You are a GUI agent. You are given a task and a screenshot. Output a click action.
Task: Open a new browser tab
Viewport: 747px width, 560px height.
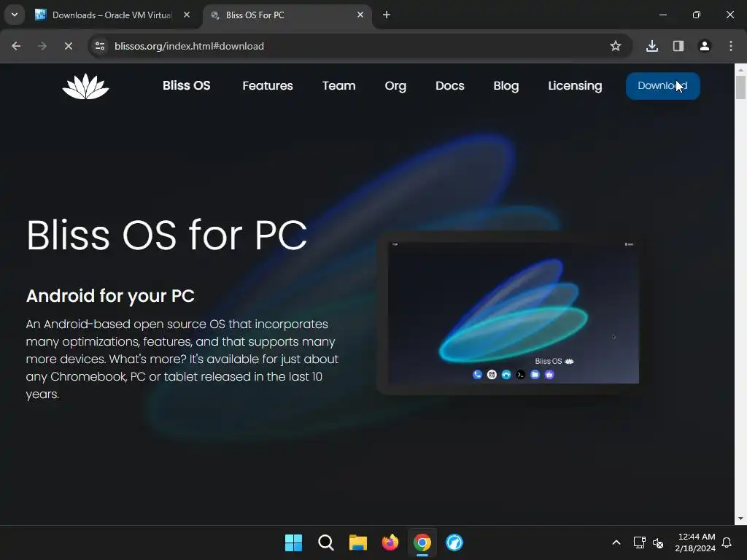click(x=387, y=15)
